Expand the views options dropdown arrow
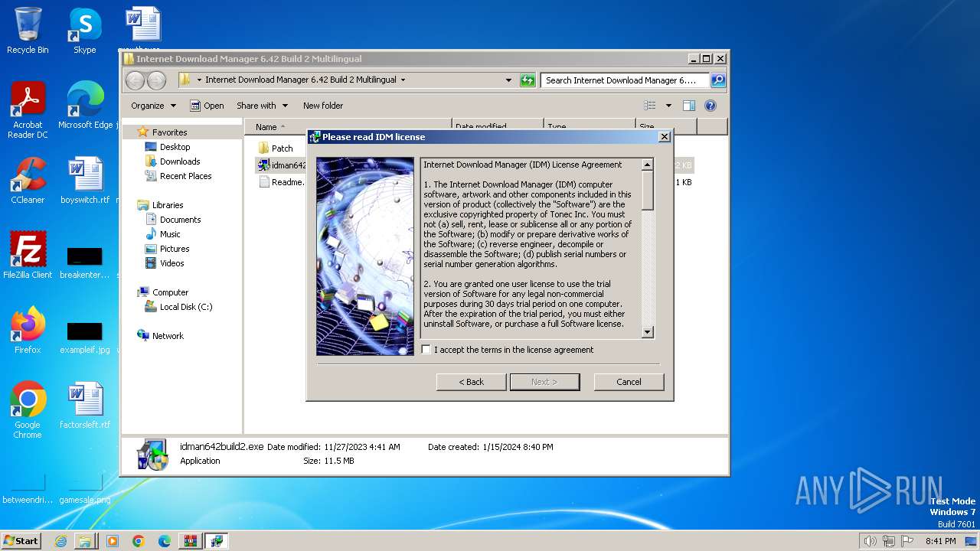 point(668,106)
